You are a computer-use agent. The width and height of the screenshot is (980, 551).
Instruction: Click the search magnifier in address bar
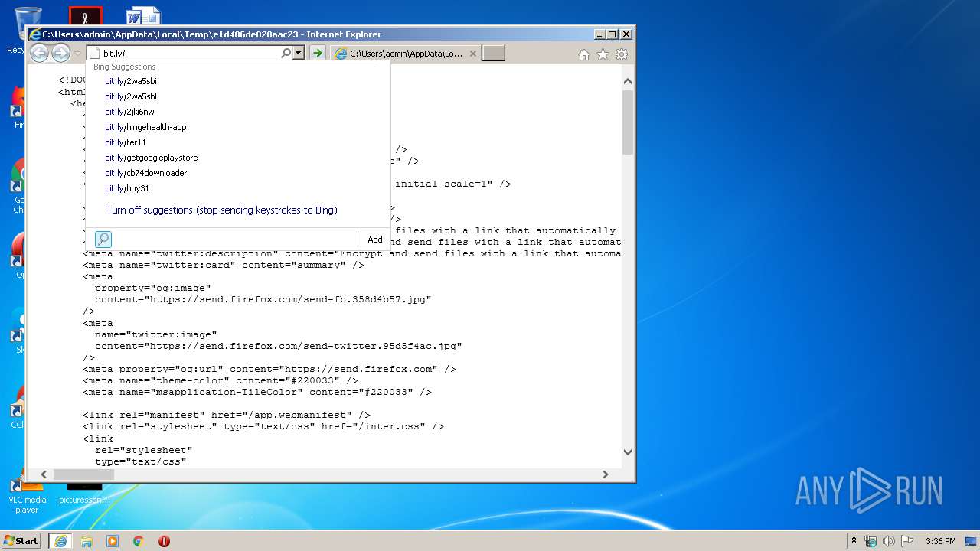point(286,53)
